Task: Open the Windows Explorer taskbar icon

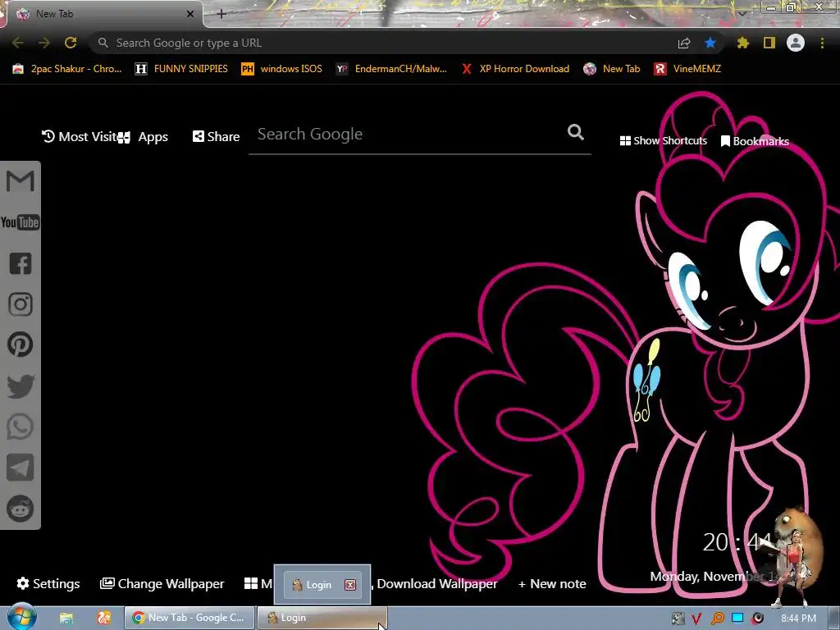Action: [x=66, y=618]
